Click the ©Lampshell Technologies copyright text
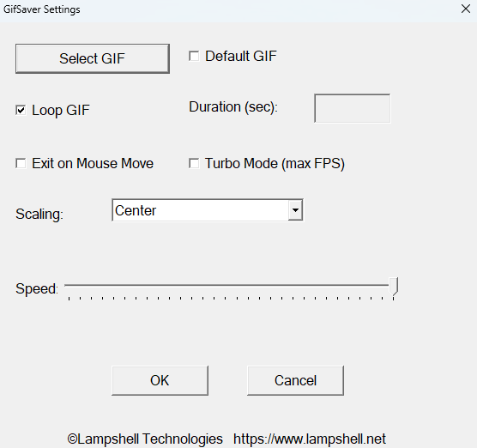 (145, 439)
